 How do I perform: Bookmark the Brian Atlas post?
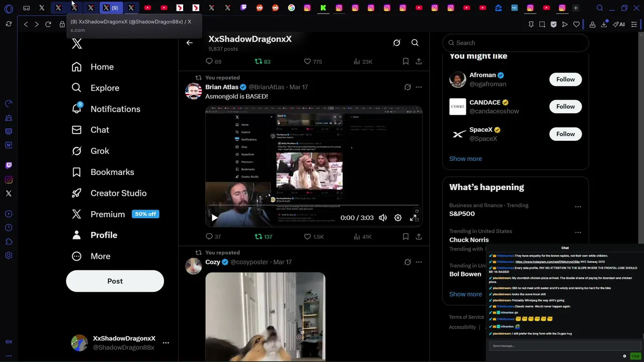coord(406,237)
